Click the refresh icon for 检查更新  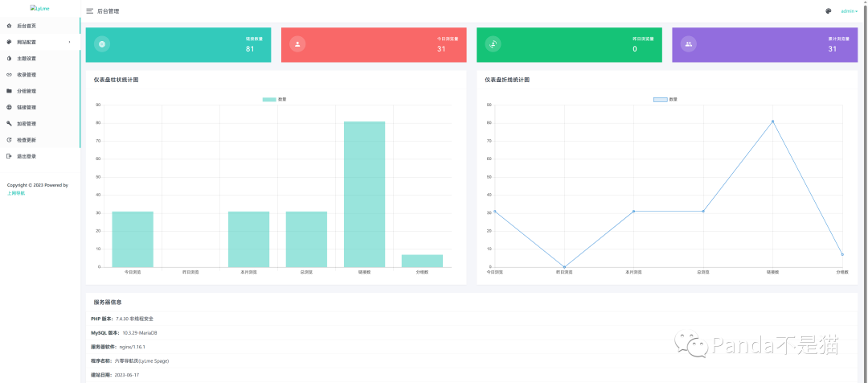coord(9,140)
